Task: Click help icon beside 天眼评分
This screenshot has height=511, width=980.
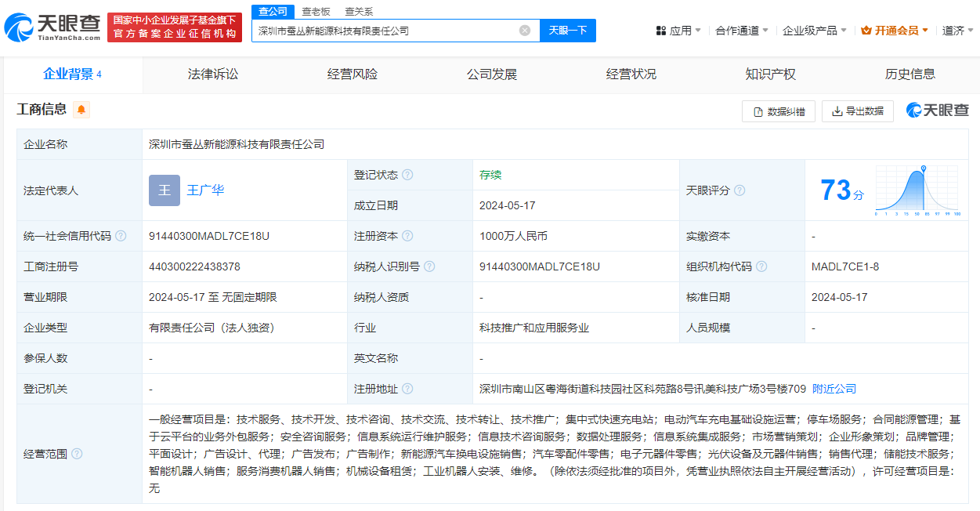Action: coord(740,190)
